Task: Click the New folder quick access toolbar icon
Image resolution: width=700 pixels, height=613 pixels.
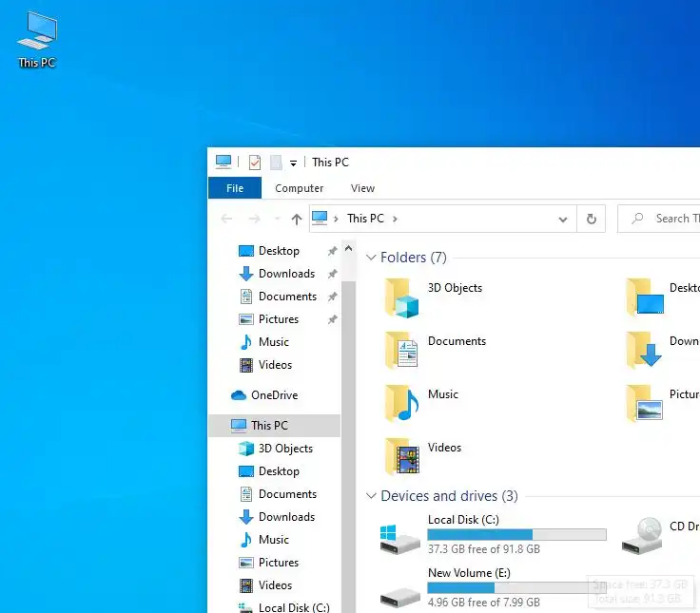Action: tap(276, 163)
